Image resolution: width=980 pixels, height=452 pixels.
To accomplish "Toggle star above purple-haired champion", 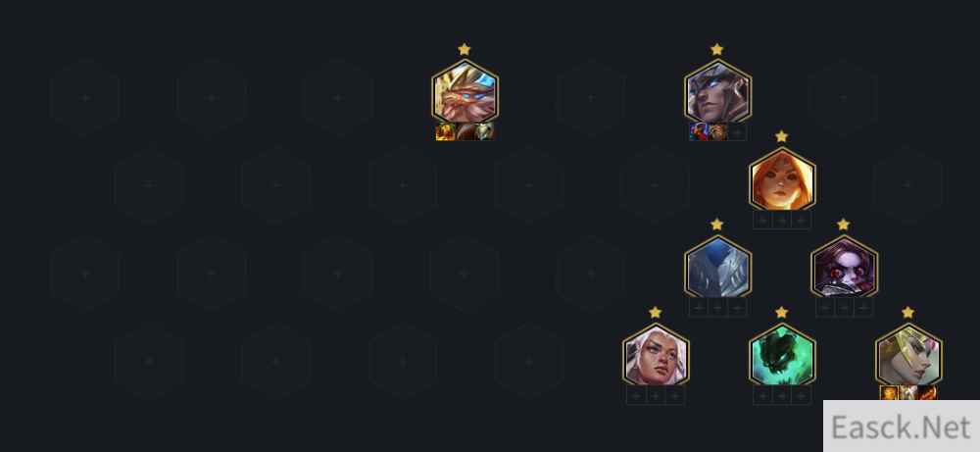I will point(843,225).
